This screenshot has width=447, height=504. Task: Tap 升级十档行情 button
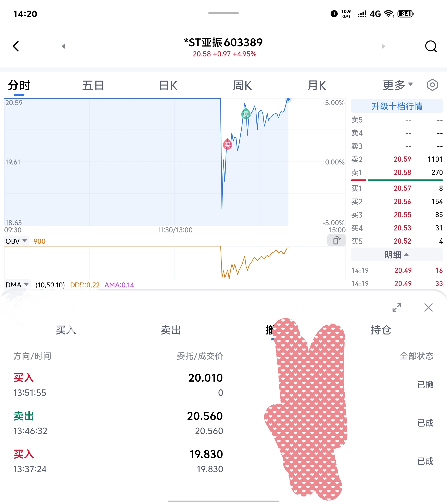[x=397, y=106]
